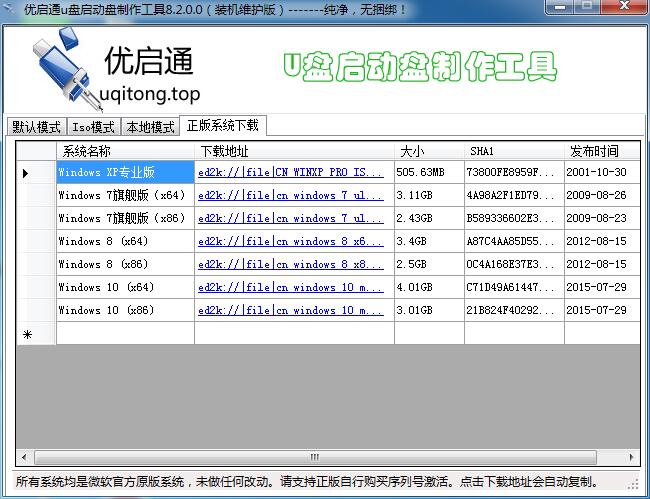
Task: Click the Windows 8 (x86) download link
Action: (x=290, y=264)
